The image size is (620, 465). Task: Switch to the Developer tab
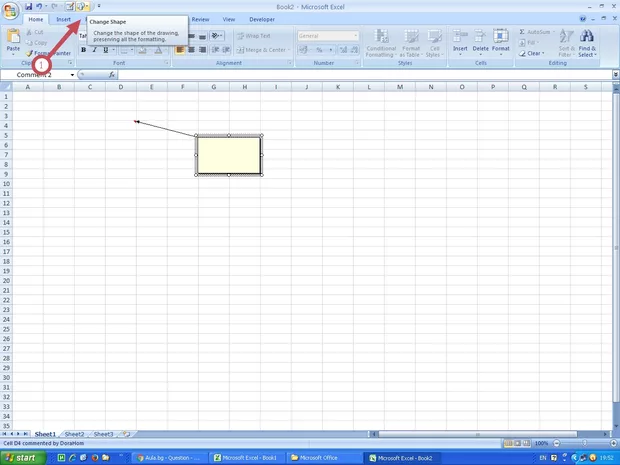[x=262, y=19]
